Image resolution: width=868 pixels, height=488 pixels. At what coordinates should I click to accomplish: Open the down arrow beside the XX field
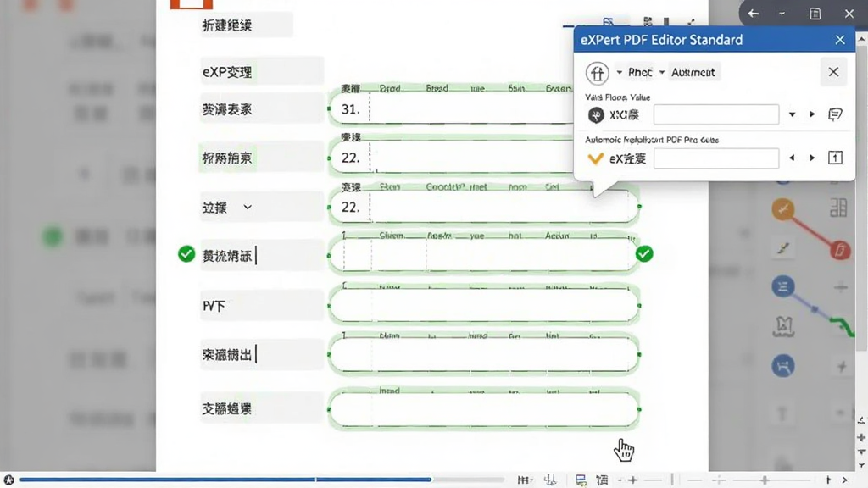tap(793, 114)
